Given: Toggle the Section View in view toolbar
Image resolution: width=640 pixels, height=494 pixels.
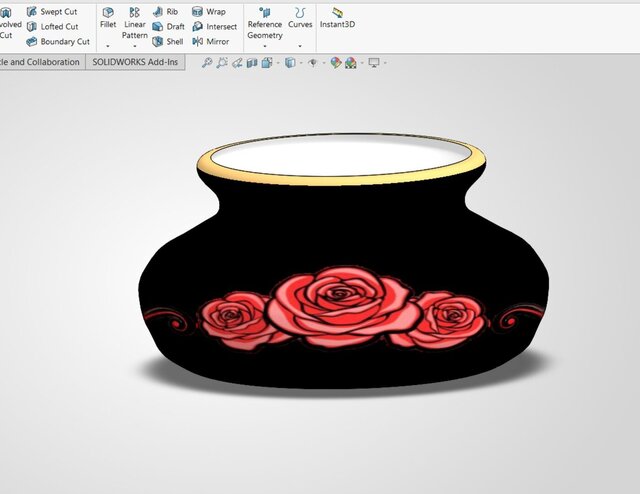Looking at the screenshot, I should (x=252, y=62).
